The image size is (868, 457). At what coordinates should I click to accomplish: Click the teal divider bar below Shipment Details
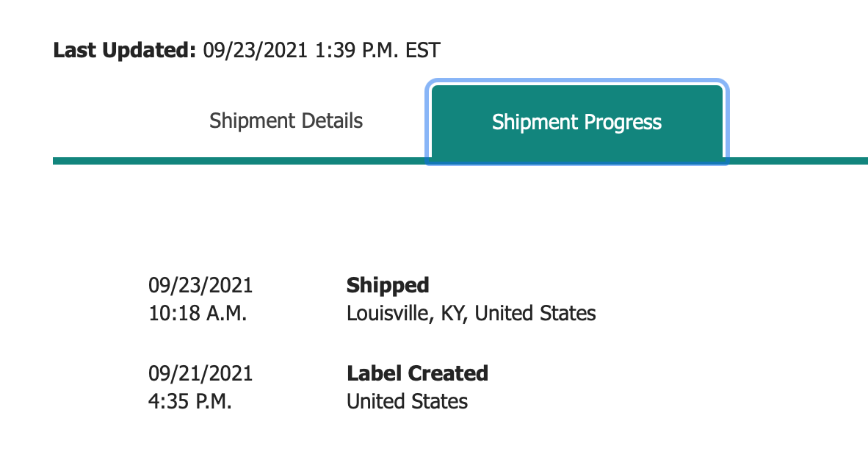pyautogui.click(x=239, y=161)
